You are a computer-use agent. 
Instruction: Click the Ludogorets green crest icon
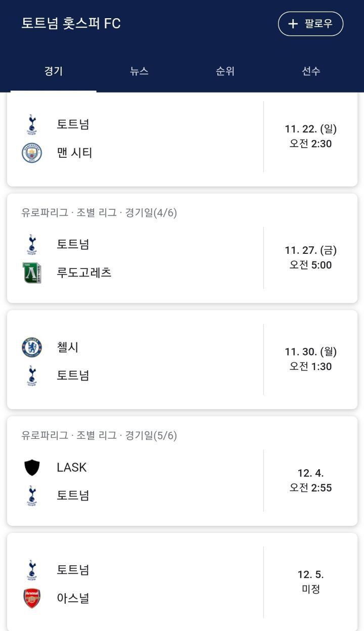32,273
